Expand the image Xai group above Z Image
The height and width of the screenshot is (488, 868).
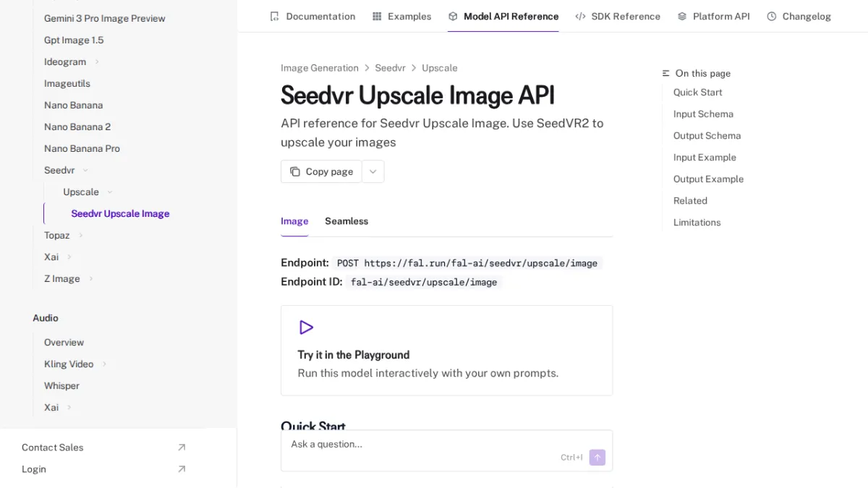[69, 257]
